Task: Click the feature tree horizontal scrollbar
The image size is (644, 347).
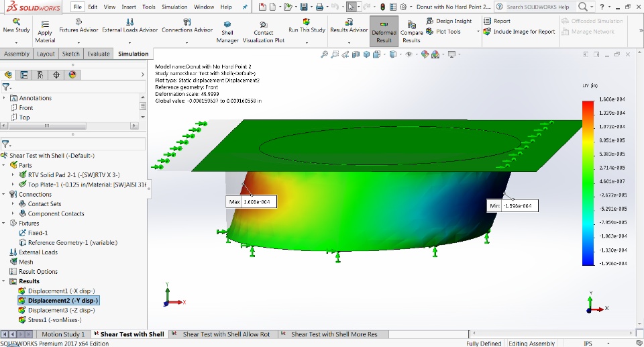Action: (x=47, y=126)
